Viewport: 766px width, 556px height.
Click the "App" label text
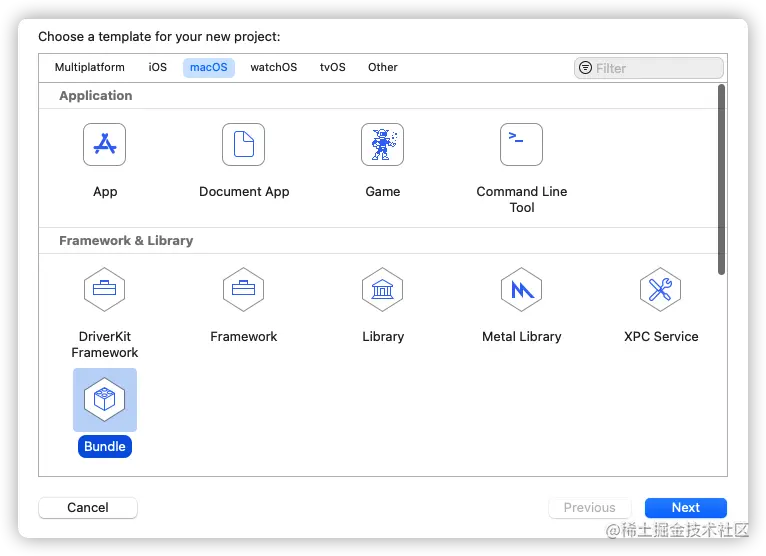tap(105, 192)
